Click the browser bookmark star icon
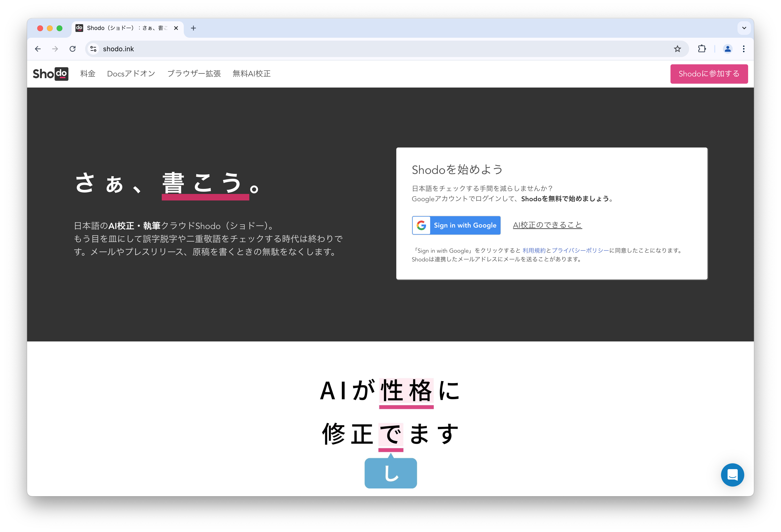This screenshot has height=532, width=781. [677, 49]
